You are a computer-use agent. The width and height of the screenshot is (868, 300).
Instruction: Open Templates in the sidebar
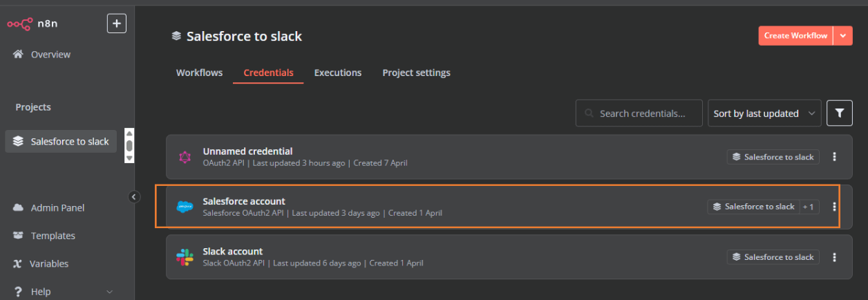pyautogui.click(x=53, y=236)
